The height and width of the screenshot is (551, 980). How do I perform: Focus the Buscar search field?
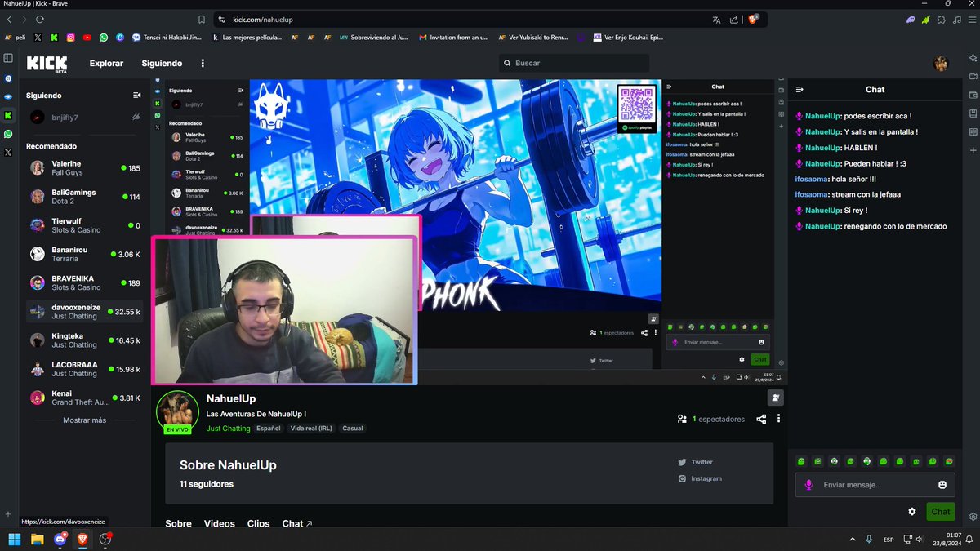coord(574,63)
